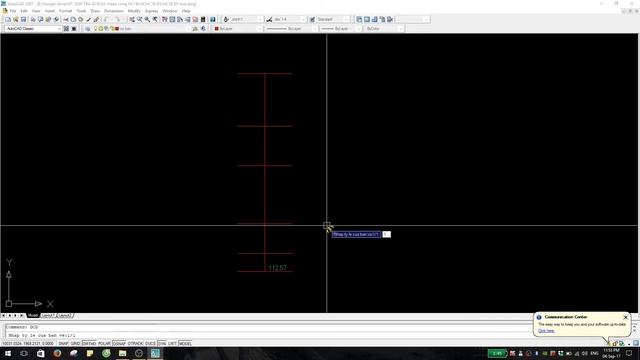Open Plot Preview from the toolbar
The image size is (640, 360).
point(41,19)
